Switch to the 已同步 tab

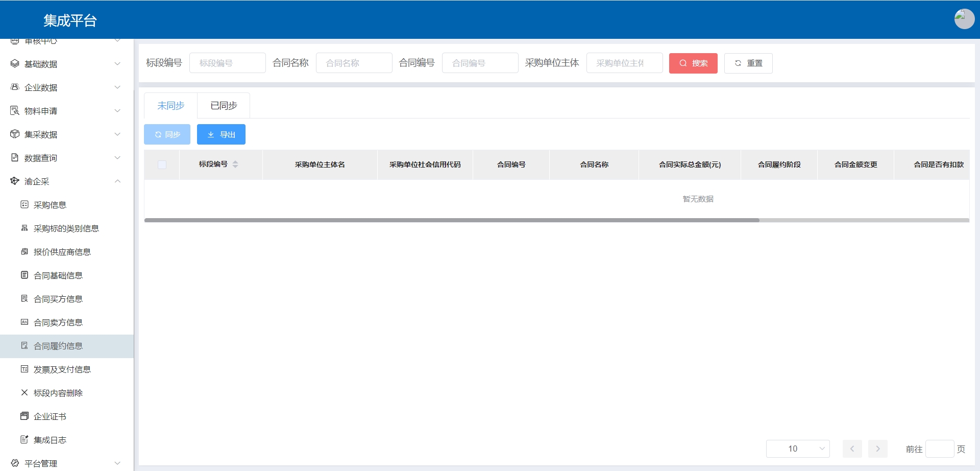point(224,106)
